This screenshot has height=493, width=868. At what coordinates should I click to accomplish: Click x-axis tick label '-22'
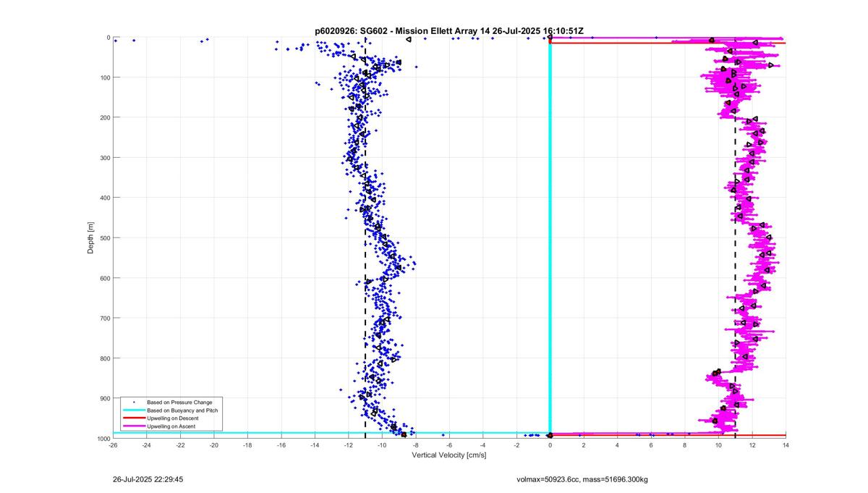180,445
